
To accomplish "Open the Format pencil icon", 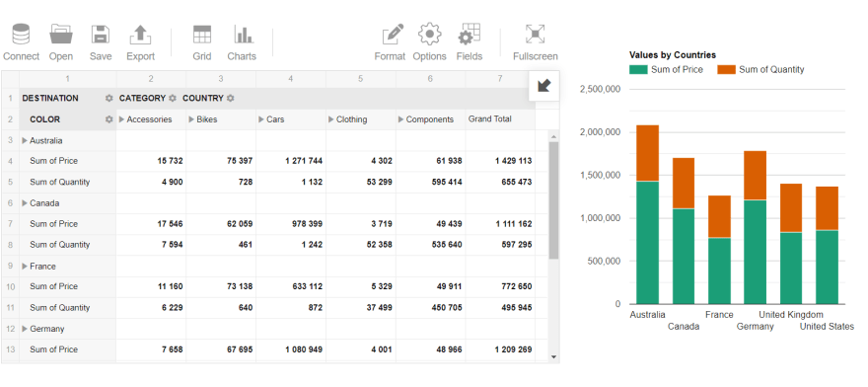I will point(393,35).
